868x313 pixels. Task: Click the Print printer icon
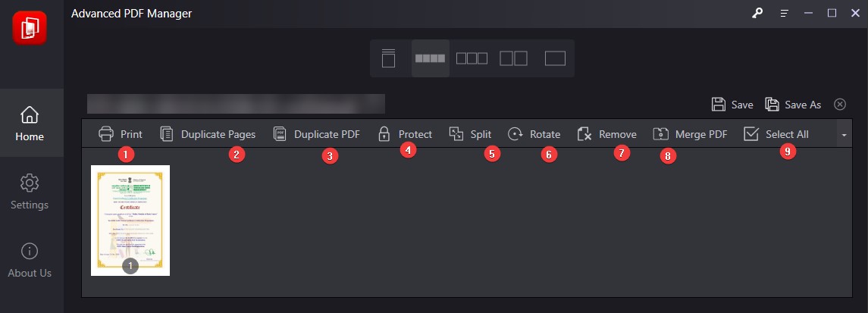point(106,134)
